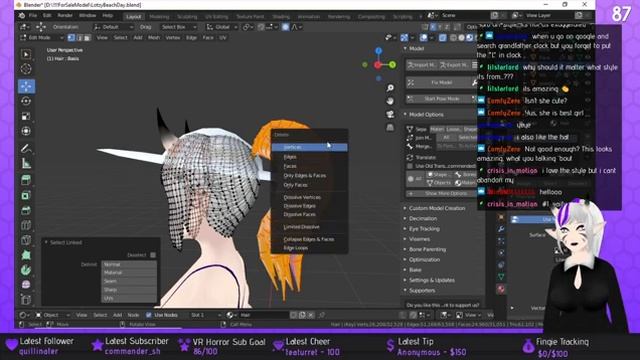
Task: Toggle Use Nodes checkbox
Action: click(149, 315)
